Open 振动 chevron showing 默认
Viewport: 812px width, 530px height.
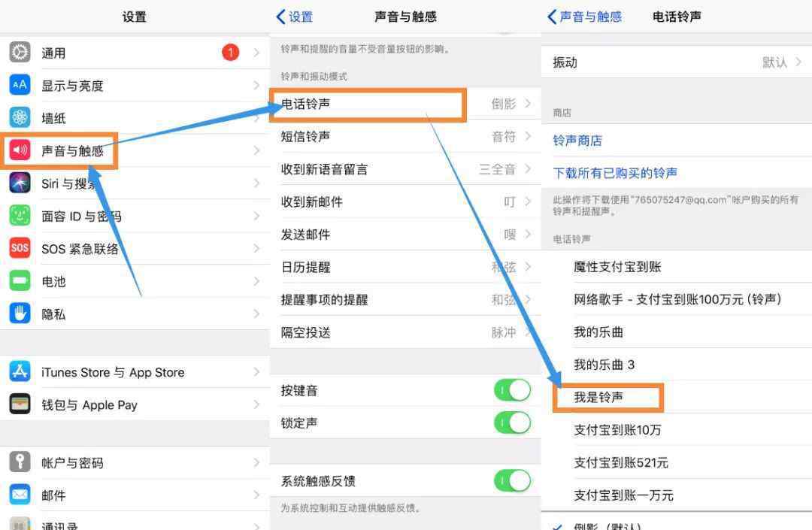[x=798, y=62]
